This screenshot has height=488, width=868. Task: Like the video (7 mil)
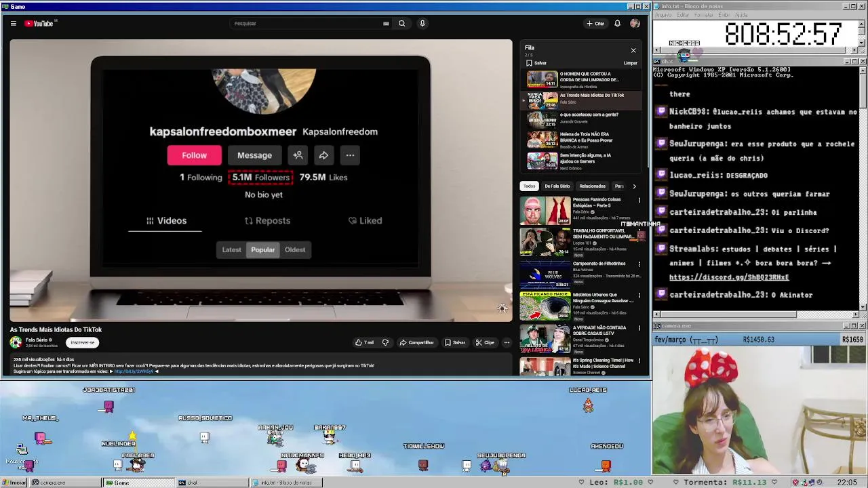pos(365,343)
